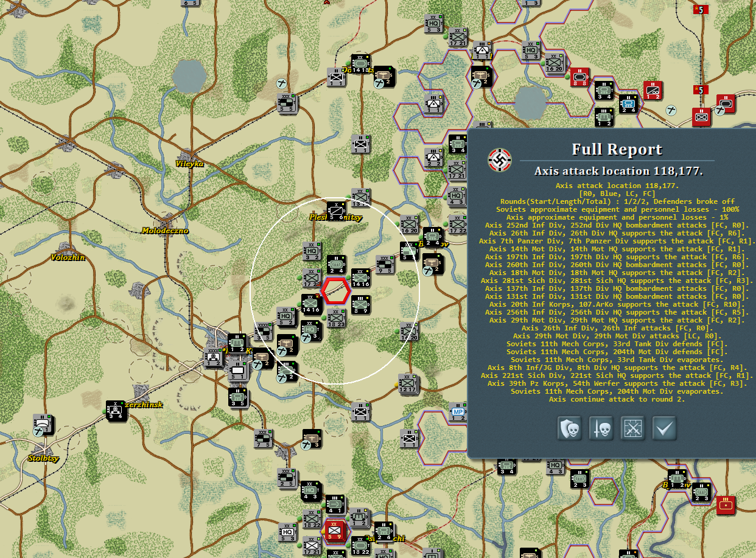Click the subtitle Axis attack location 118,177.
This screenshot has width=756, height=558.
[618, 171]
